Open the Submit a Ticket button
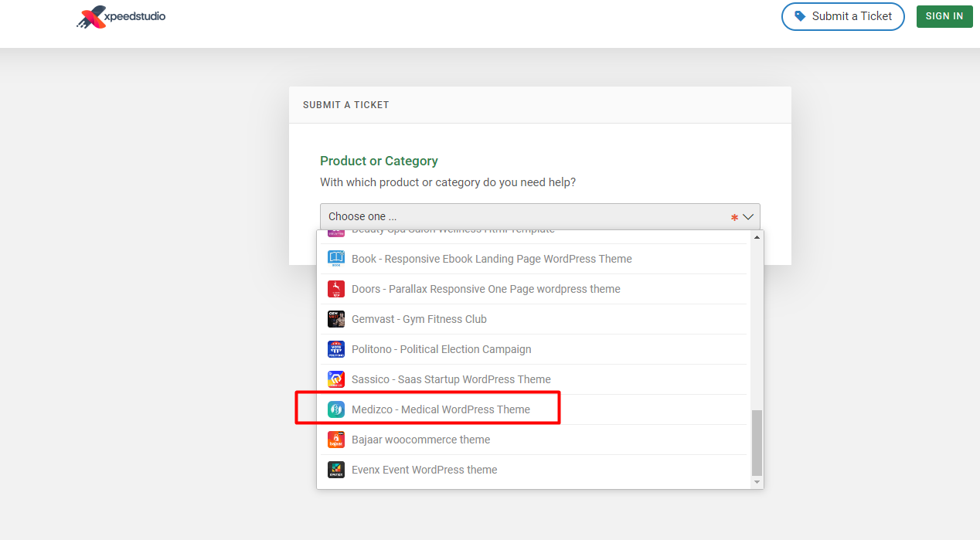 pyautogui.click(x=843, y=16)
